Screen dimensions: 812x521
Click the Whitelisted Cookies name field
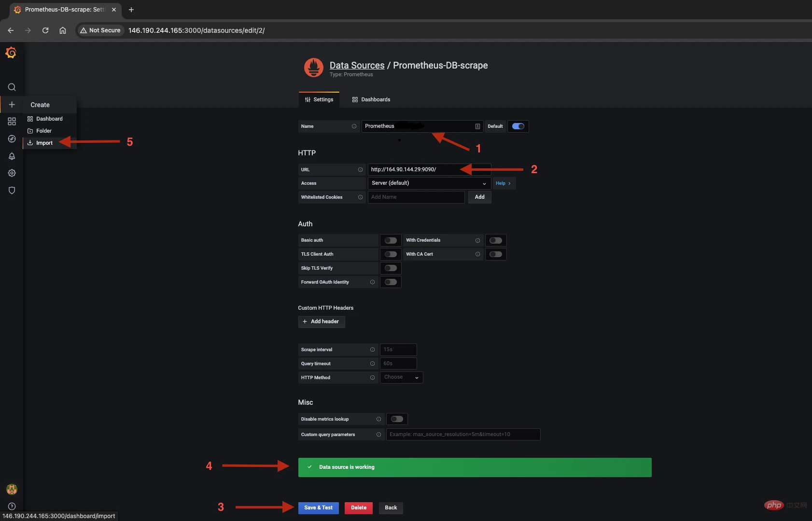coord(416,197)
